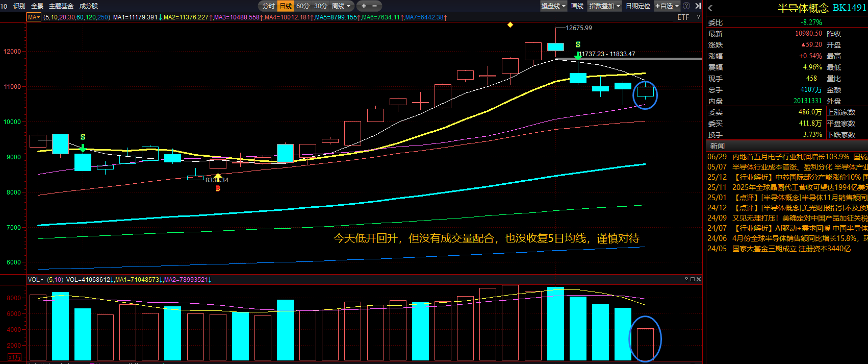Open 操盘线 dropdown menu
The height and width of the screenshot is (364, 868).
click(554, 6)
